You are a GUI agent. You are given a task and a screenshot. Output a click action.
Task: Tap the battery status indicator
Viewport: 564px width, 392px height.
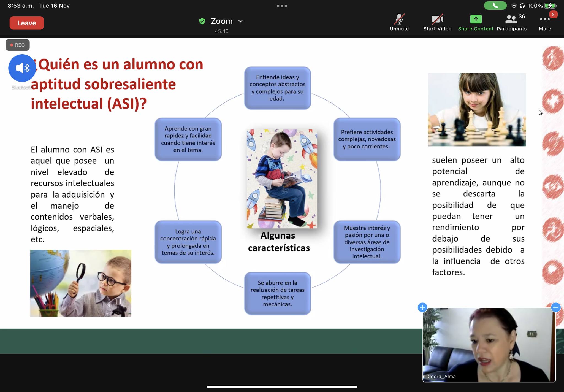click(550, 6)
